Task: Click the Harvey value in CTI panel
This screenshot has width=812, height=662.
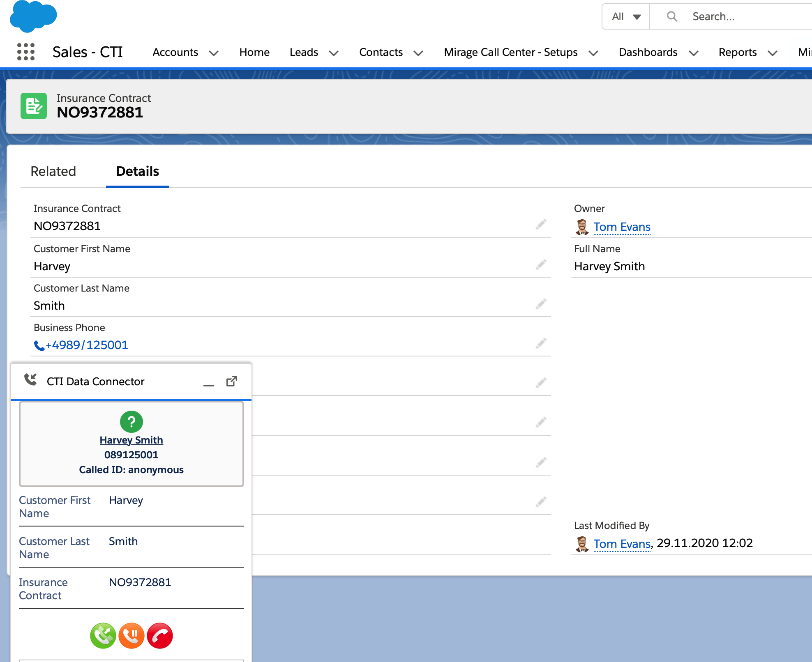Action: pyautogui.click(x=126, y=501)
